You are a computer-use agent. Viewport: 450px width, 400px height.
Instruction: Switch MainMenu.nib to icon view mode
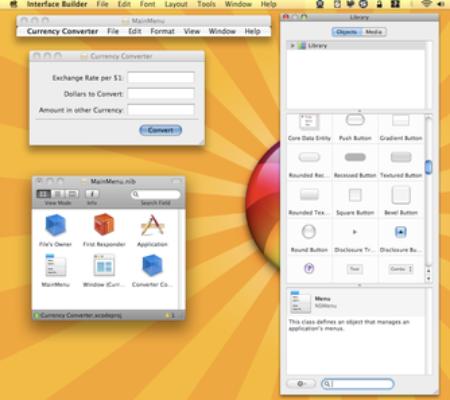(44, 194)
